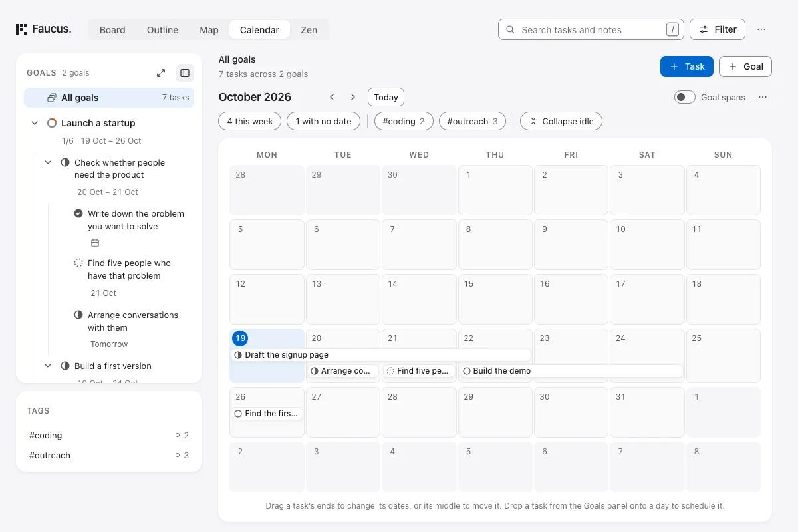Image resolution: width=798 pixels, height=532 pixels.
Task: Click the circle next to #outreach count
Action: click(178, 455)
